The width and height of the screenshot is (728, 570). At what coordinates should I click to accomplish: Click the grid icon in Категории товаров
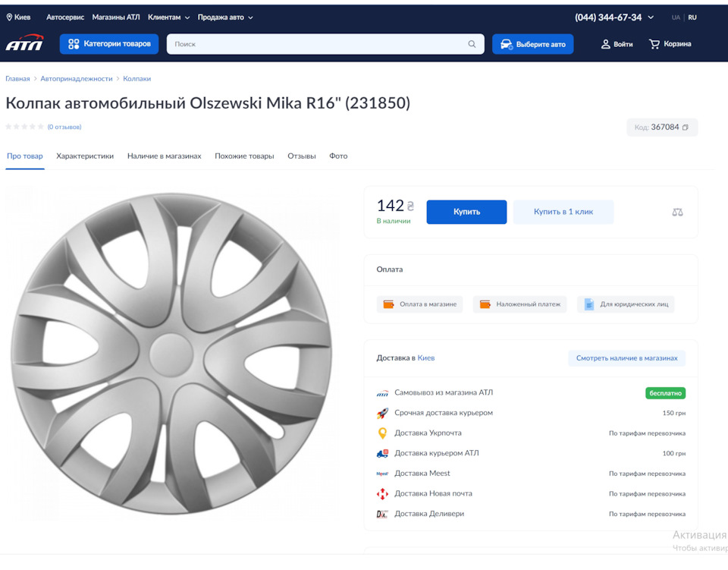[x=74, y=44]
